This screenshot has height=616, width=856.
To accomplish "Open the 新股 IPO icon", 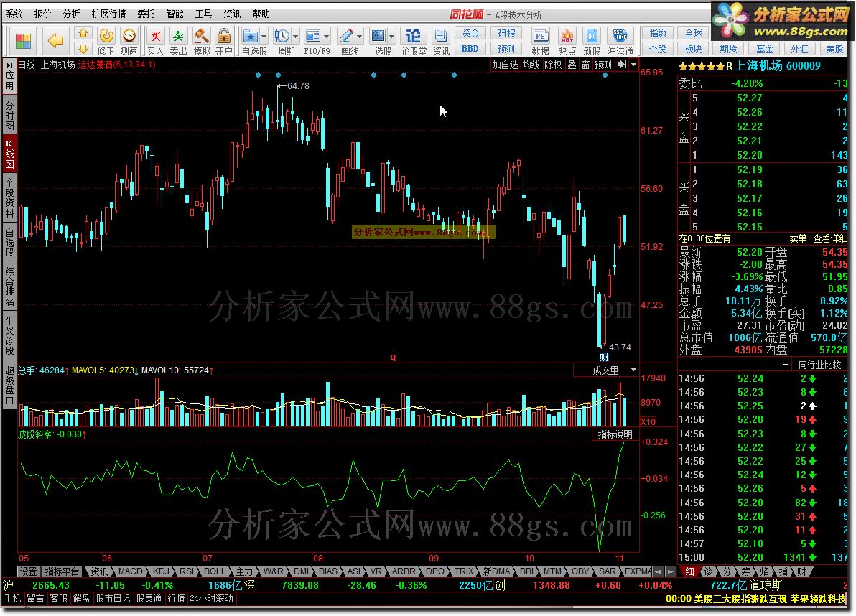I will [x=592, y=42].
